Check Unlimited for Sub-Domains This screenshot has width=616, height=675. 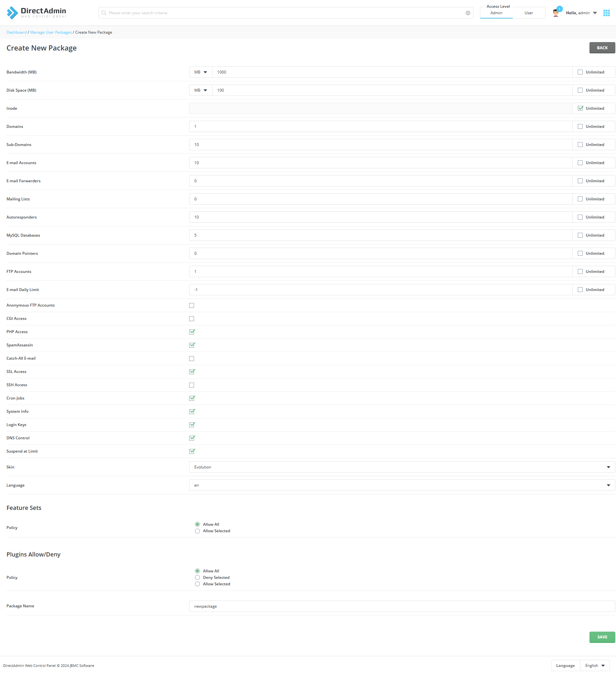[x=580, y=144]
